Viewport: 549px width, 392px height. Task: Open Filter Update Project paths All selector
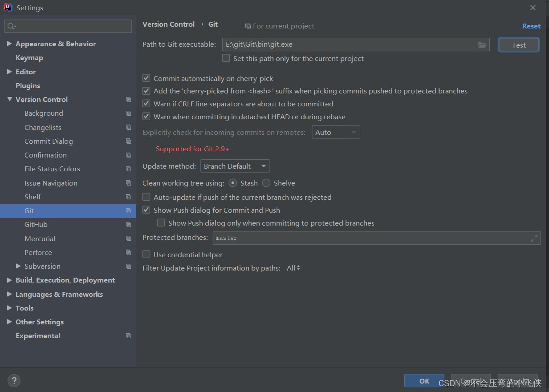coord(293,268)
